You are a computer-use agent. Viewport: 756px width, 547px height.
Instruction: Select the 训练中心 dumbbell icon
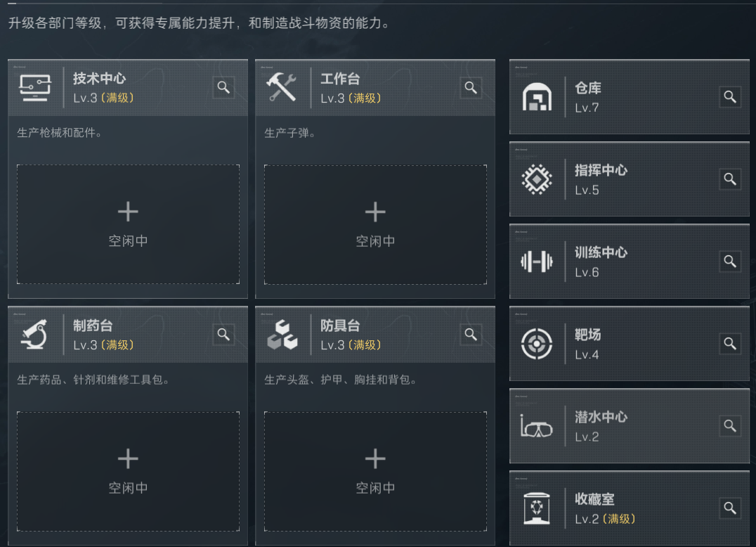[x=537, y=261]
